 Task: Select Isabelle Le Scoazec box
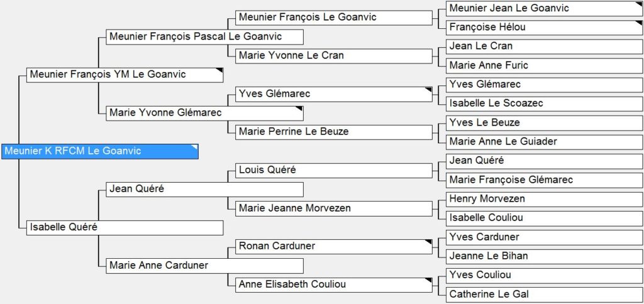545,104
